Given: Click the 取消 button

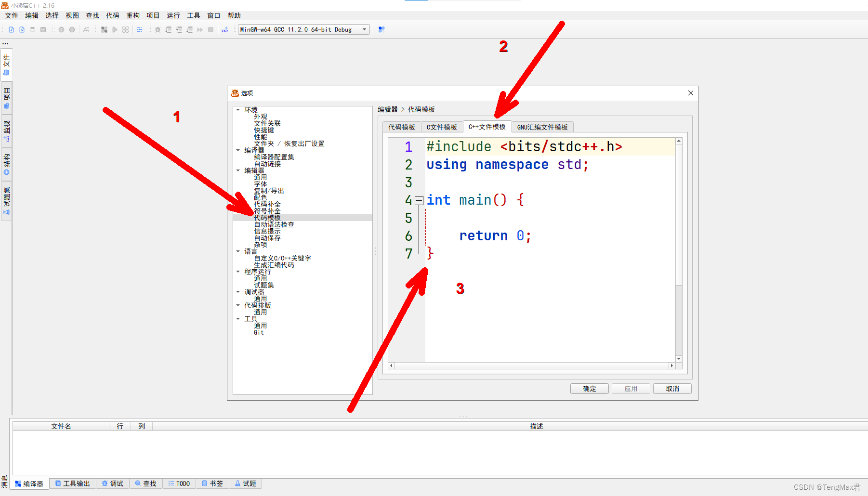Looking at the screenshot, I should pos(672,389).
